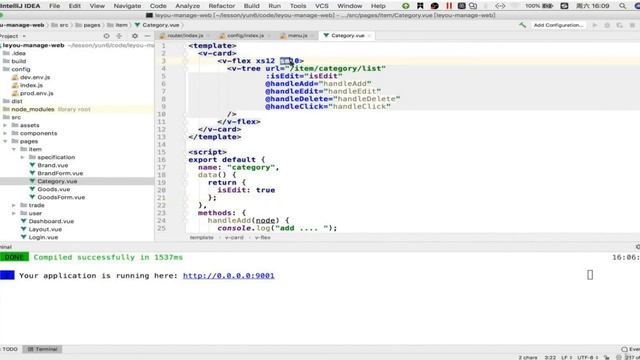Close the menu.js editor tab
Viewport: 640px width, 360px height.
click(312, 36)
